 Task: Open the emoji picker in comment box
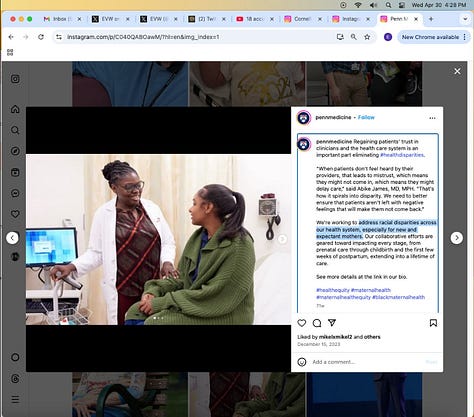pos(302,362)
